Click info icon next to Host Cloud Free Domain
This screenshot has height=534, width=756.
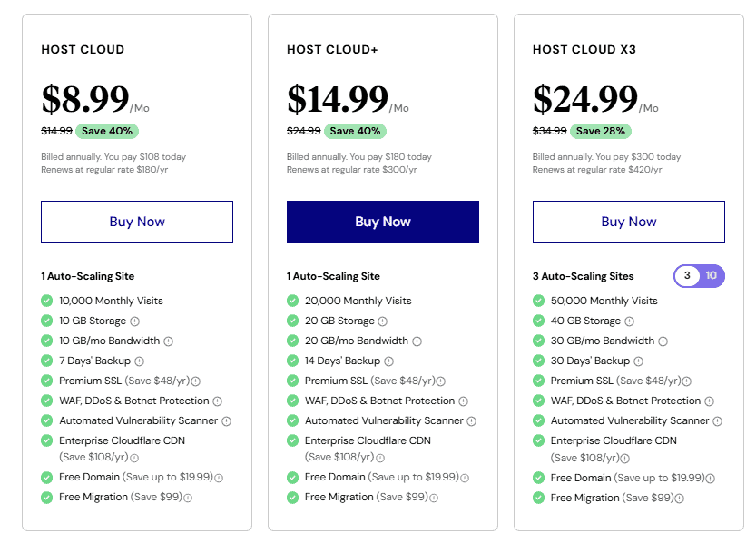pos(219,478)
